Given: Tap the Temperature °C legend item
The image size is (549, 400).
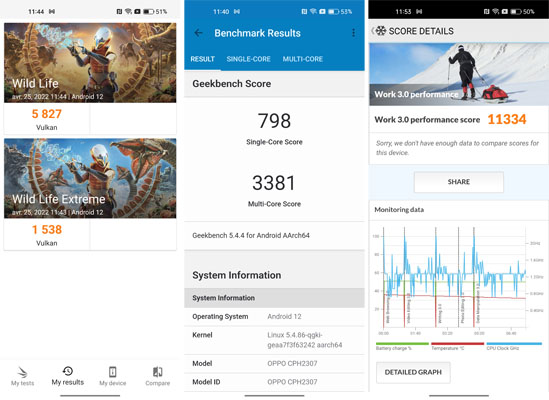Looking at the screenshot, I should 457,346.
